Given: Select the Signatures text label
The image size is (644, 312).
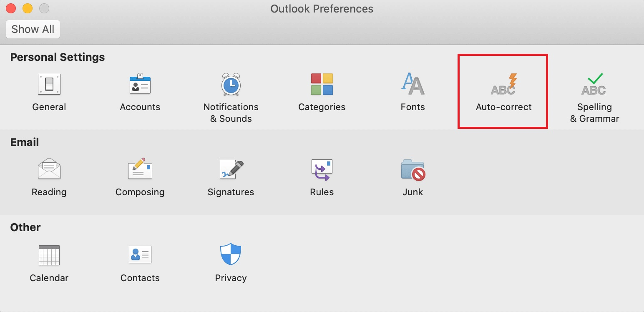Looking at the screenshot, I should (x=231, y=192).
